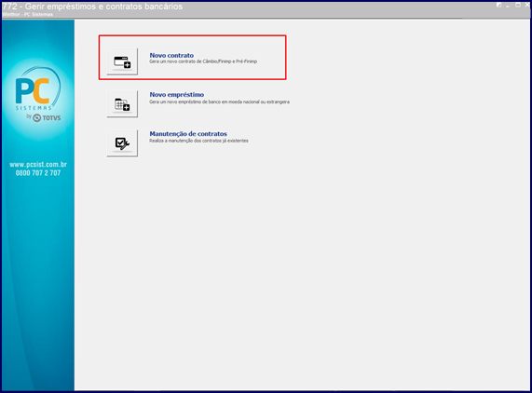Click the Manutenção de contratos icon button
This screenshot has width=532, height=393.
(122, 143)
